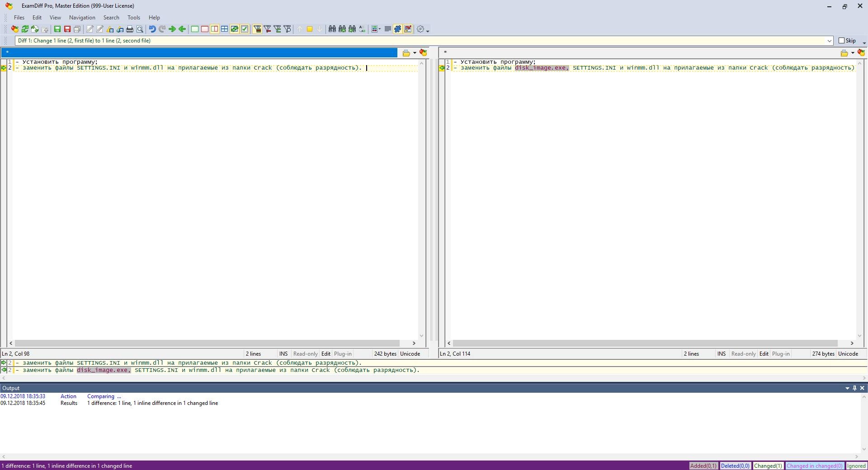The image size is (868, 470).
Task: Click right pane 'Read-only' status button
Action: coord(743,354)
